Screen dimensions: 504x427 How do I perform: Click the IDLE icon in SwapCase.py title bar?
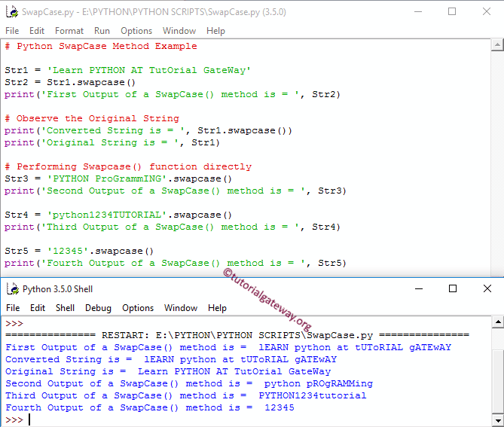point(12,12)
